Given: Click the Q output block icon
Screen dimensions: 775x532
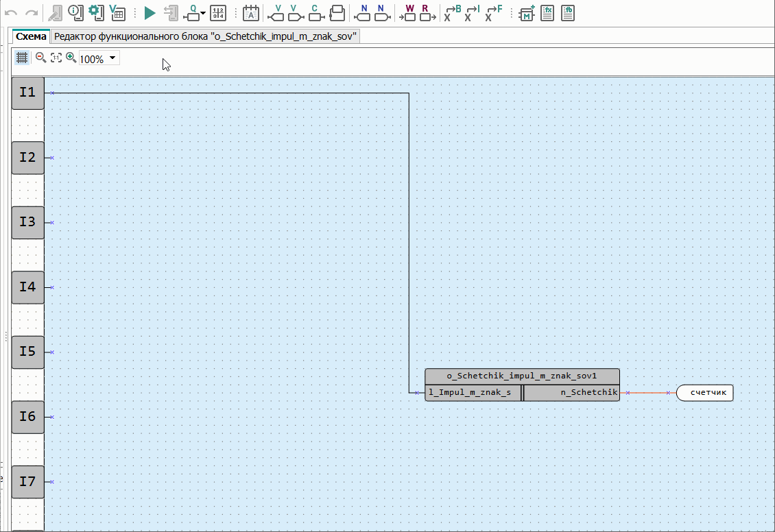Looking at the screenshot, I should [x=191, y=13].
